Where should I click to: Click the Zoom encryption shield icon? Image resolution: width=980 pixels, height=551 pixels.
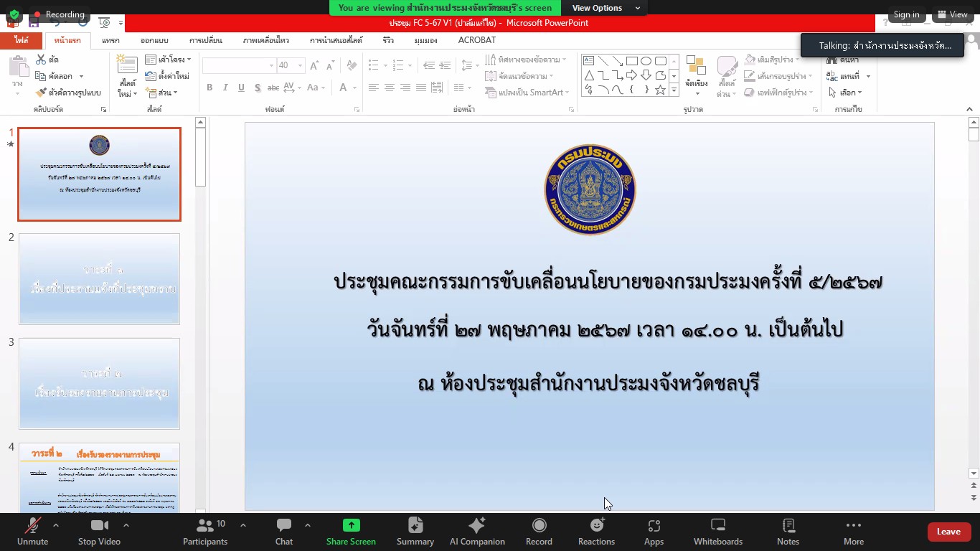(x=14, y=14)
